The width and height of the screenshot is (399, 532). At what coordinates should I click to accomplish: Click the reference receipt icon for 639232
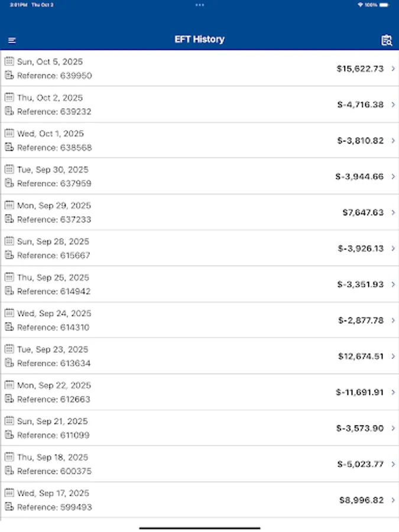(9, 111)
